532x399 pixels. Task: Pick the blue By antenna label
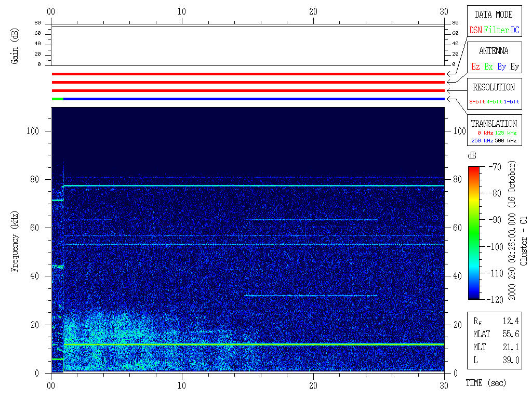point(501,66)
